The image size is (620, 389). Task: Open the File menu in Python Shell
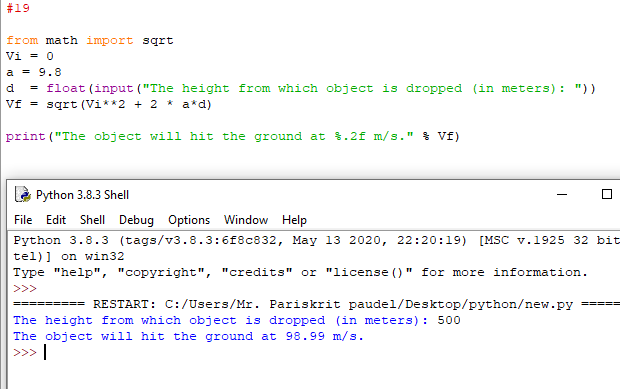tap(23, 220)
